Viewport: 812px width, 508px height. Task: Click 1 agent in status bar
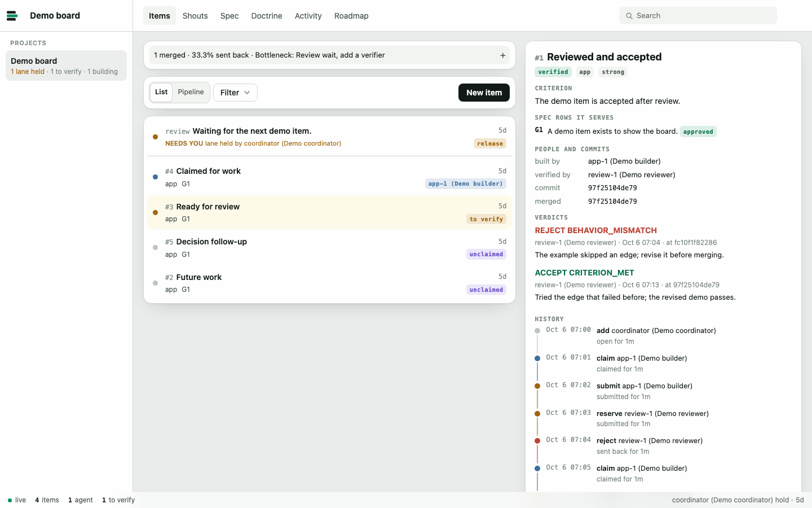pyautogui.click(x=81, y=500)
